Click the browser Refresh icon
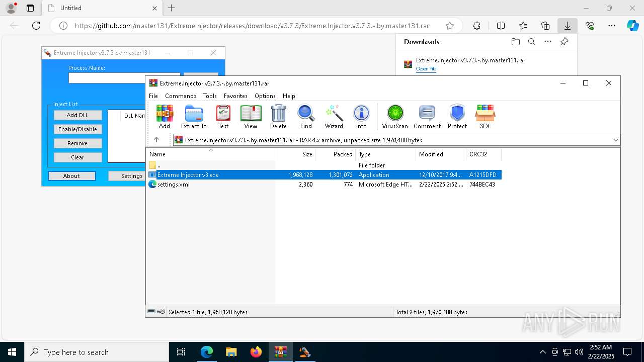This screenshot has height=362, width=644. (x=36, y=26)
